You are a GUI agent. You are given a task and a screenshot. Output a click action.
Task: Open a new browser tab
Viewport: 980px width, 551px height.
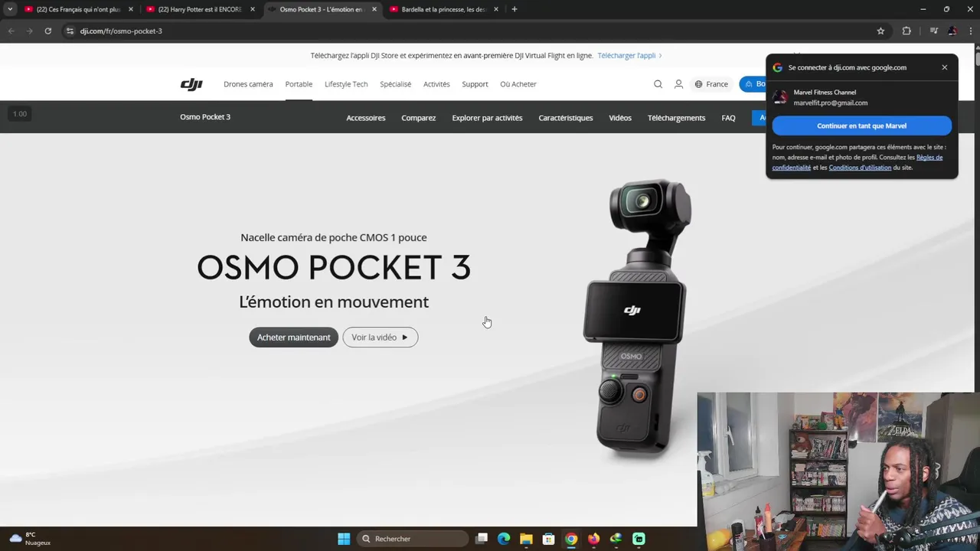(x=514, y=9)
